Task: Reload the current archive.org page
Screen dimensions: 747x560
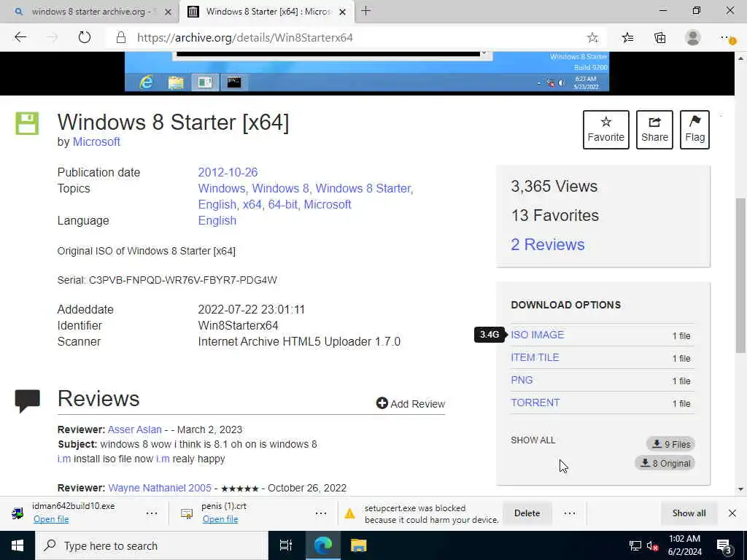Action: coord(85,37)
